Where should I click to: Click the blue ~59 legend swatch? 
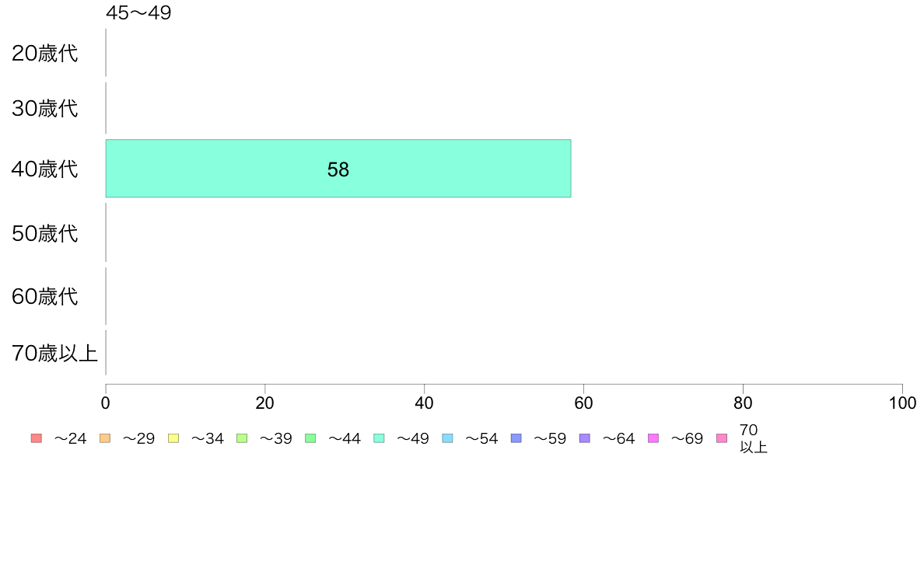[516, 438]
